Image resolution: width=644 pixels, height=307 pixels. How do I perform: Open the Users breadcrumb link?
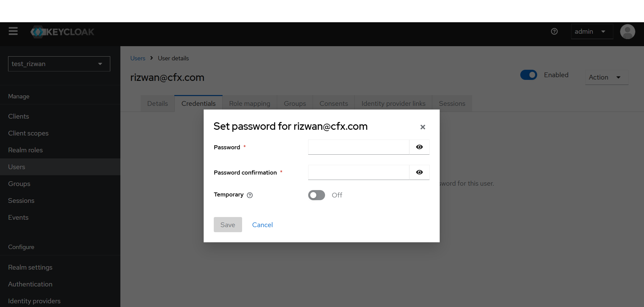point(138,58)
